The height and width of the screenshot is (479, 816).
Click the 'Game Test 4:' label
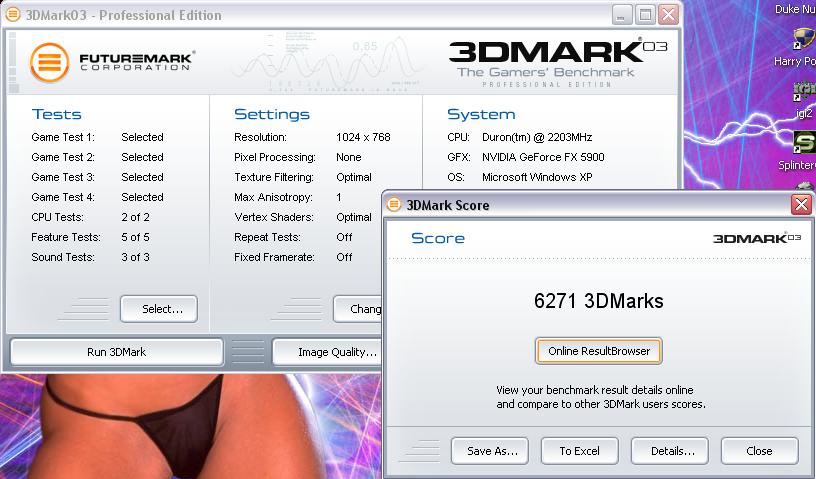tap(63, 197)
